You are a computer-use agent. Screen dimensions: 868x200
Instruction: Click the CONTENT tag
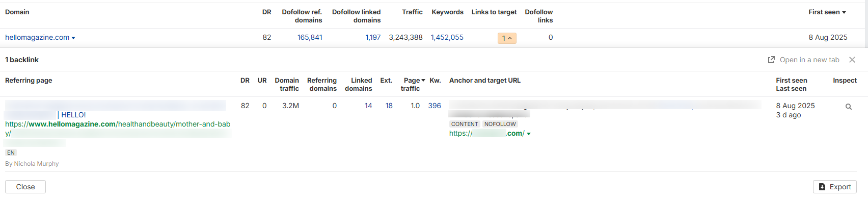(465, 124)
